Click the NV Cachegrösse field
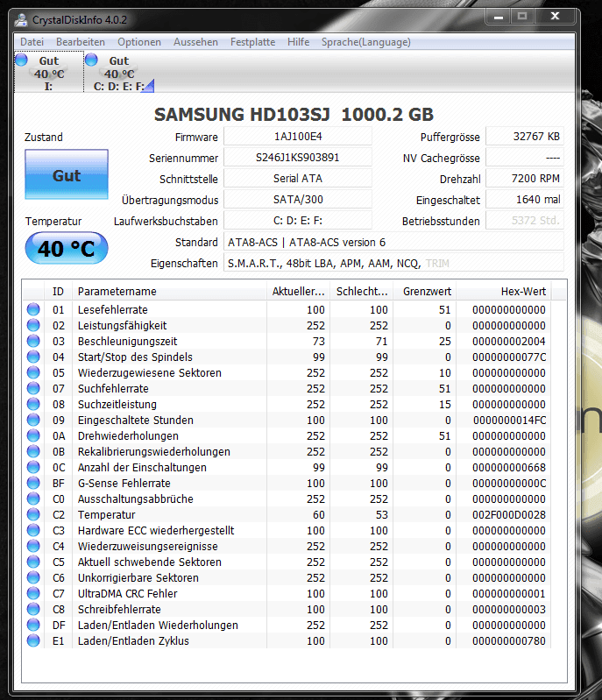The width and height of the screenshot is (602, 700). pyautogui.click(x=525, y=157)
